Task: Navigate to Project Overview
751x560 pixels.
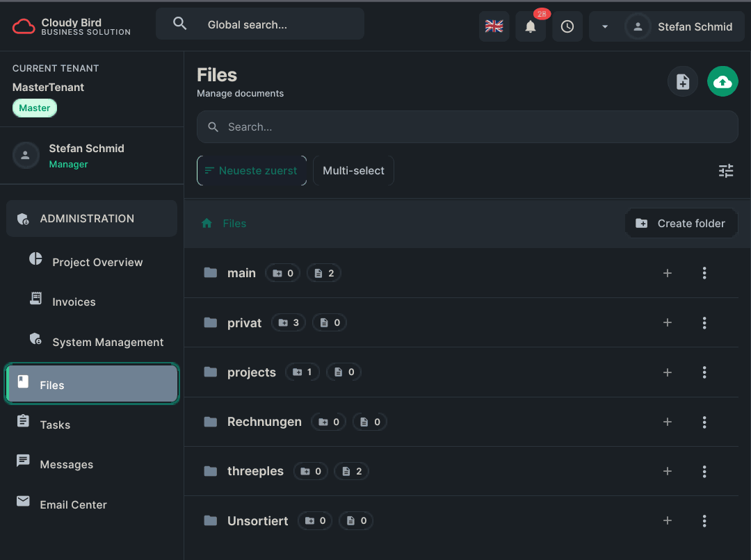Action: coord(97,262)
